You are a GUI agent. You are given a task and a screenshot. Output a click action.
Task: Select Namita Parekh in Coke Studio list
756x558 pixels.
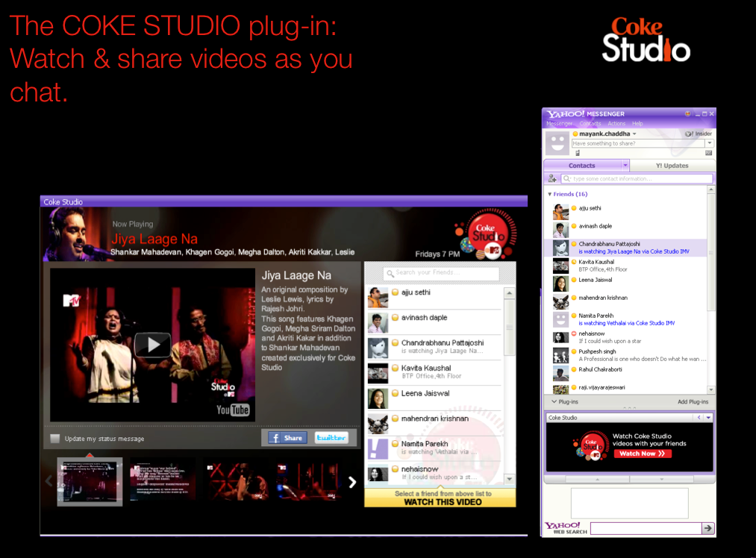(434, 448)
